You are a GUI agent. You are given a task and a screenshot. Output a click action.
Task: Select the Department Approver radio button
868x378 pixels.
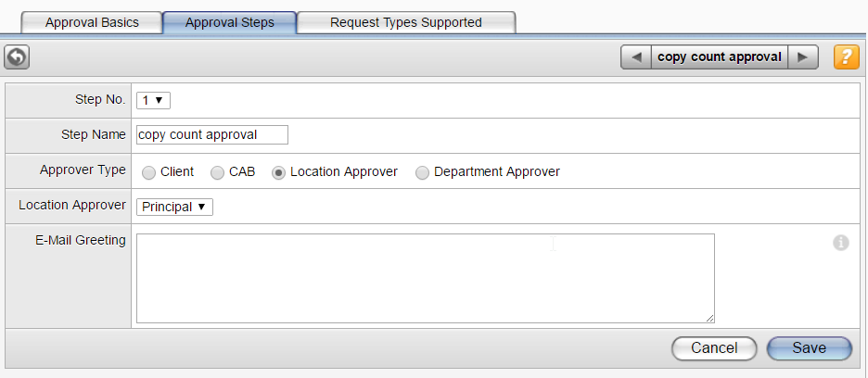click(422, 173)
